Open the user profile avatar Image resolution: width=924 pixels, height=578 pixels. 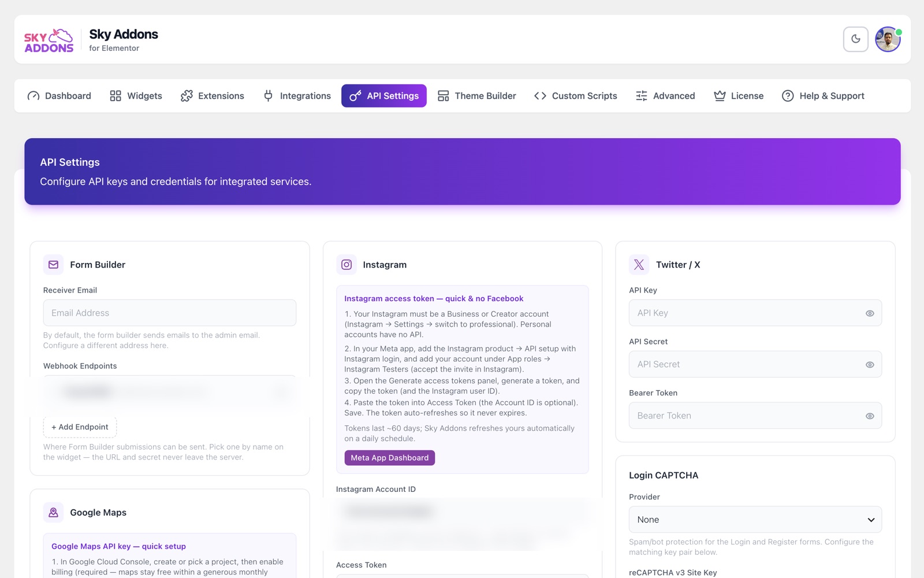click(888, 39)
